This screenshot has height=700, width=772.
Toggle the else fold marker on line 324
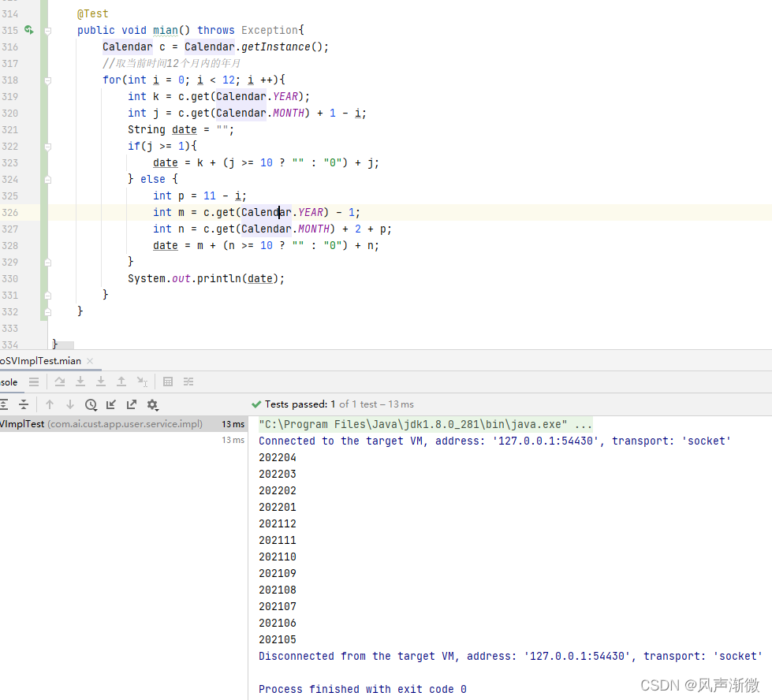[48, 180]
